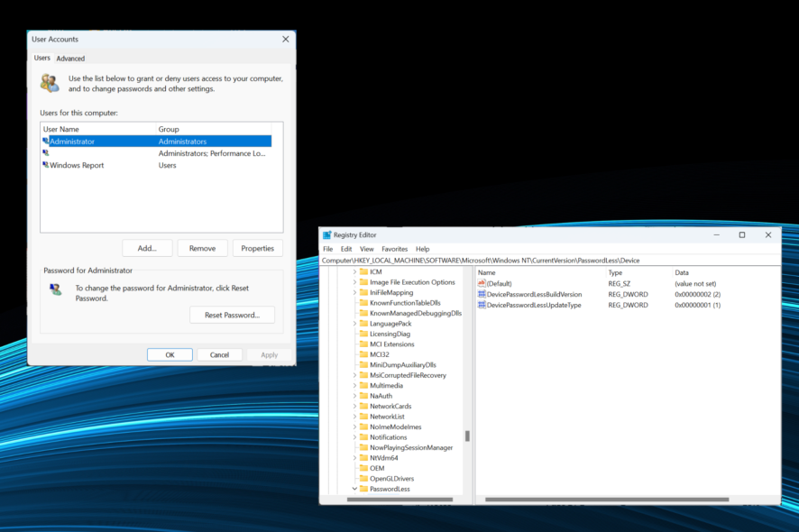This screenshot has width=799, height=532.
Task: Expand the ICM registry key
Action: [354, 271]
